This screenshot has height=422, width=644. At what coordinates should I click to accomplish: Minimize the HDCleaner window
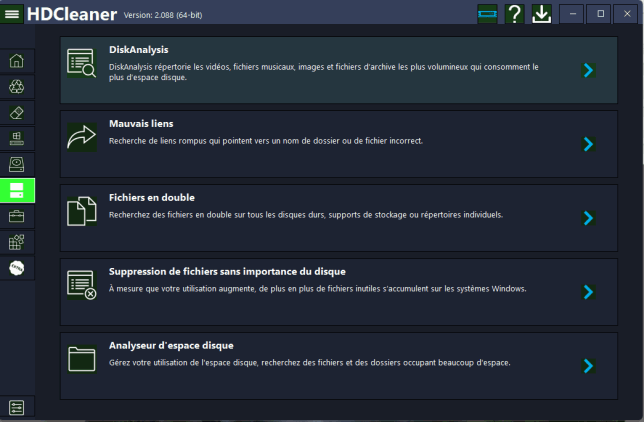pyautogui.click(x=573, y=14)
